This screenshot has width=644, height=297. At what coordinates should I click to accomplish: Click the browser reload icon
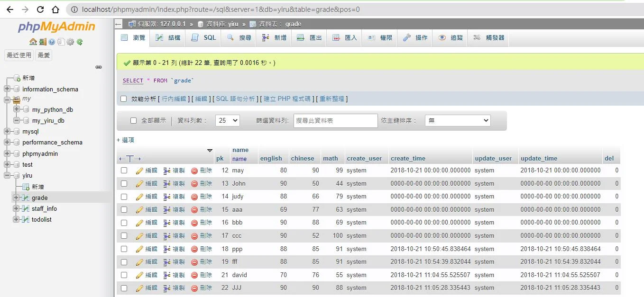coord(40,9)
